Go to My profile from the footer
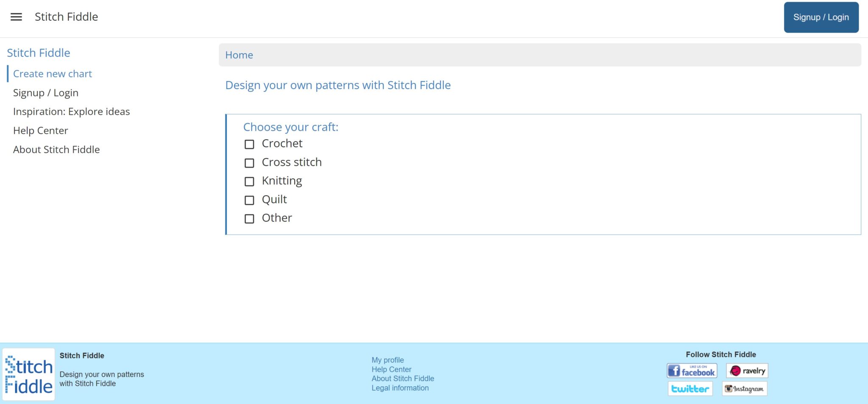The image size is (868, 404). pos(387,360)
